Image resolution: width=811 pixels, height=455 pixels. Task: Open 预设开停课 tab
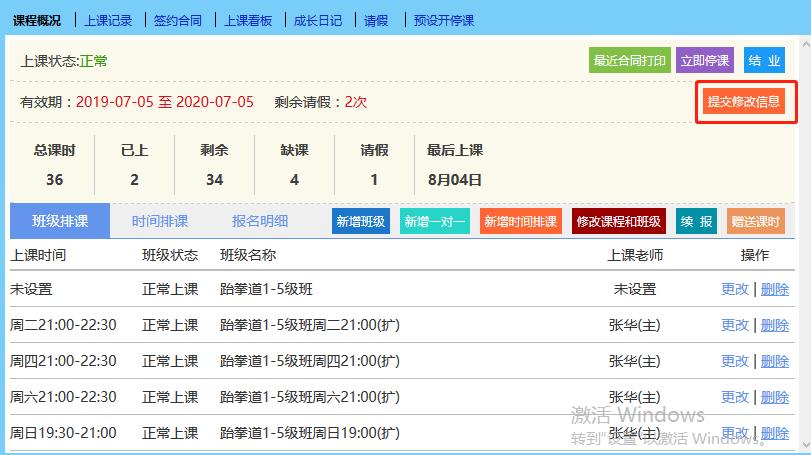click(443, 20)
